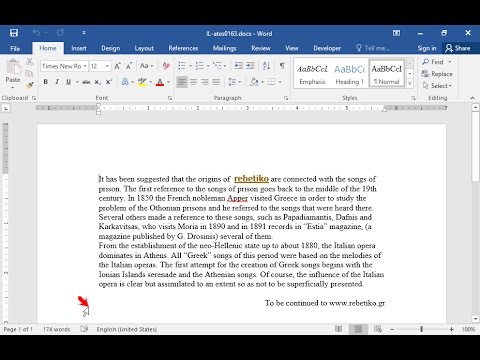
Task: Expand the Styles gallery more arrow
Action: tap(410, 83)
